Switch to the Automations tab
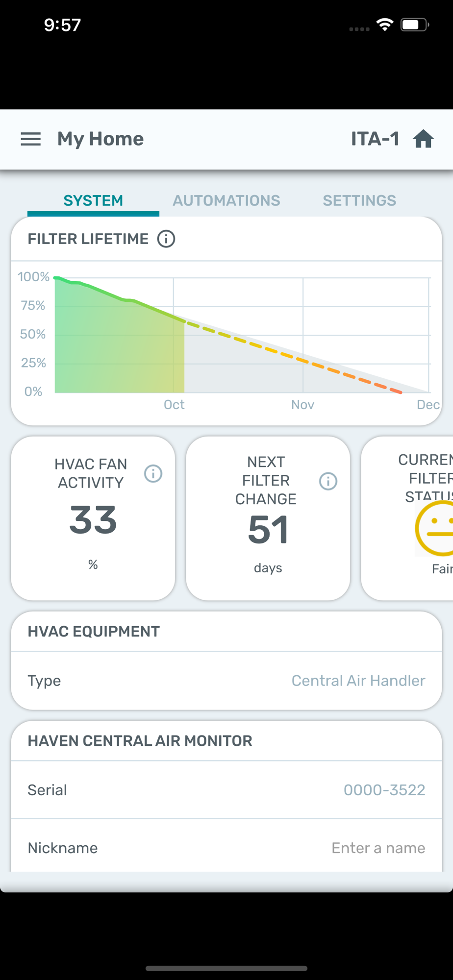The height and width of the screenshot is (980, 453). 226,200
